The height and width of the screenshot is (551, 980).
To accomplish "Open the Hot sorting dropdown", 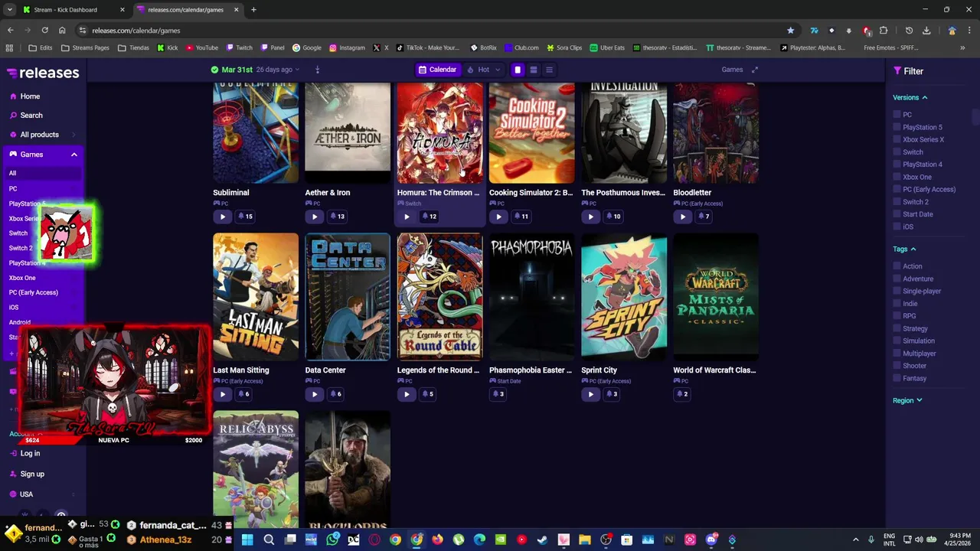I will (x=483, y=70).
